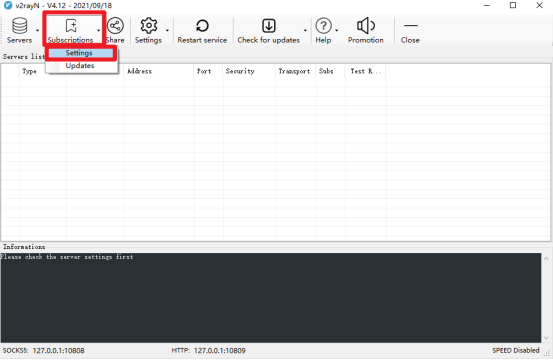
Task: Open the Help question mark icon
Action: coord(323,26)
